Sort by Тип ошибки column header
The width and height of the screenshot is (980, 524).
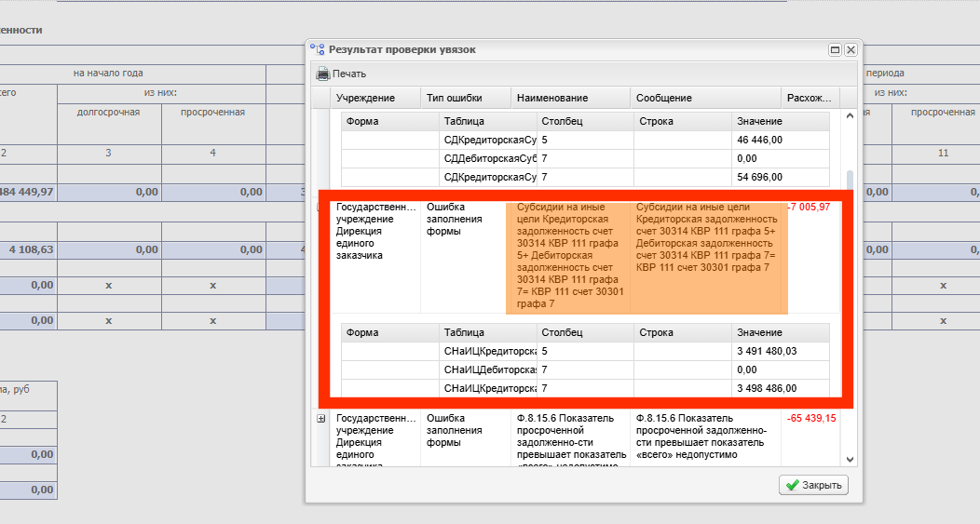[x=466, y=98]
